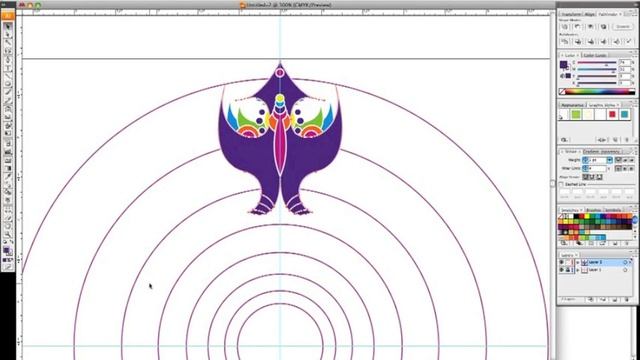Image resolution: width=640 pixels, height=360 pixels.
Task: Select the Zoom magnifier tool
Action: (8, 234)
